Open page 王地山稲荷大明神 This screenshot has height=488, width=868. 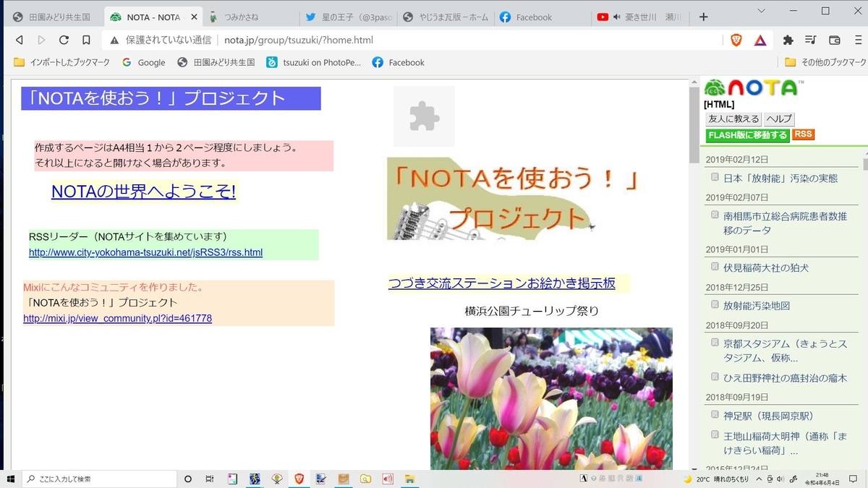coord(785,443)
